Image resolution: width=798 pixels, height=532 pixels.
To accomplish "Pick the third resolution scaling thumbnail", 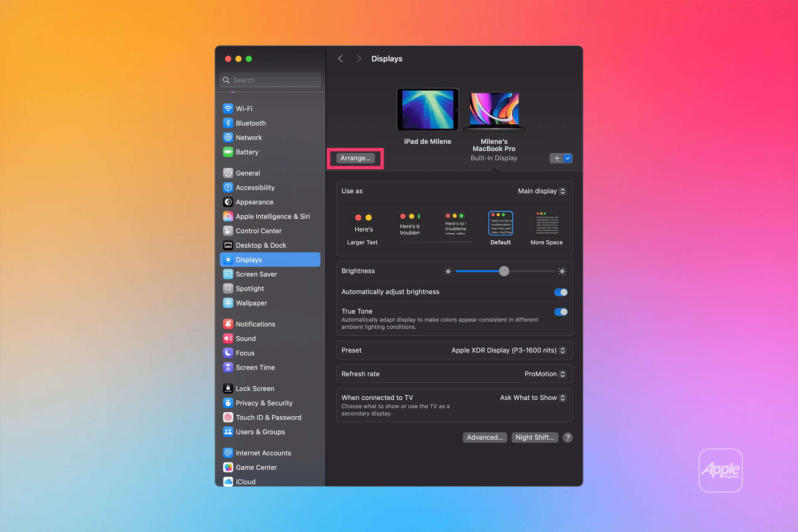I will coord(456,224).
